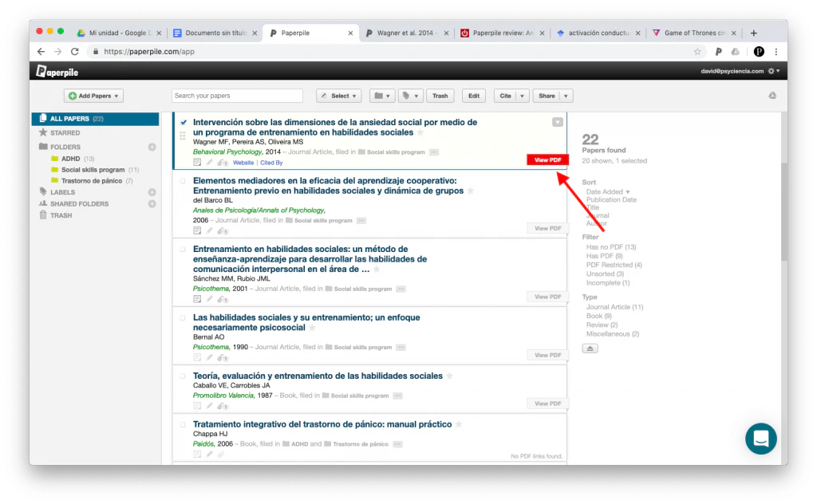The image size is (817, 504).
Task: Star the Elementos mediadores paper
Action: (471, 191)
